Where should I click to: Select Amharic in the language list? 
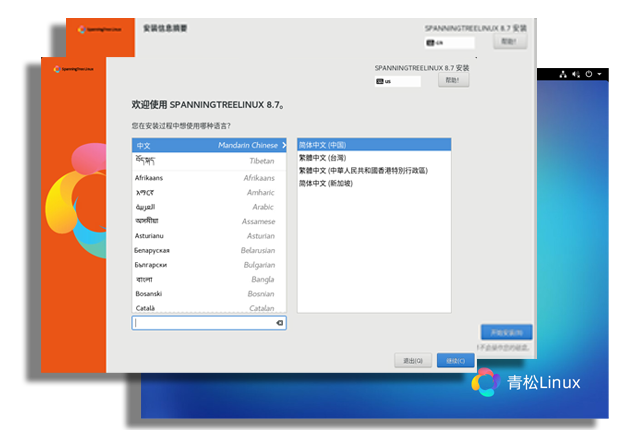pos(209,193)
